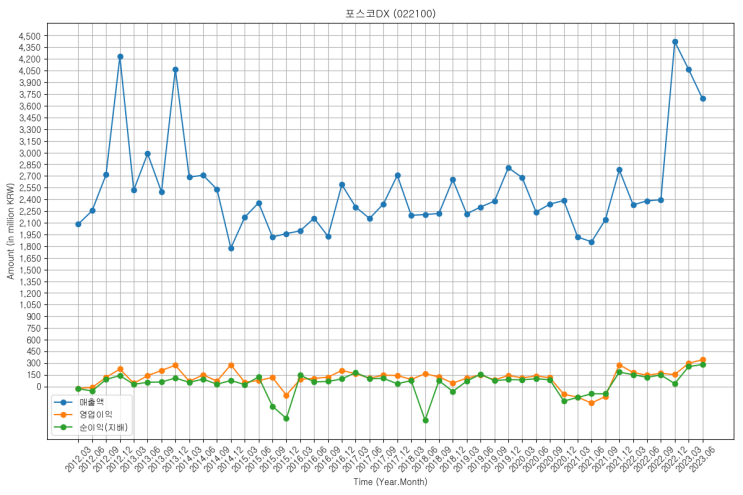Click the x-axis label Time (Year.Month)
The height and width of the screenshot is (495, 743).
point(390,482)
